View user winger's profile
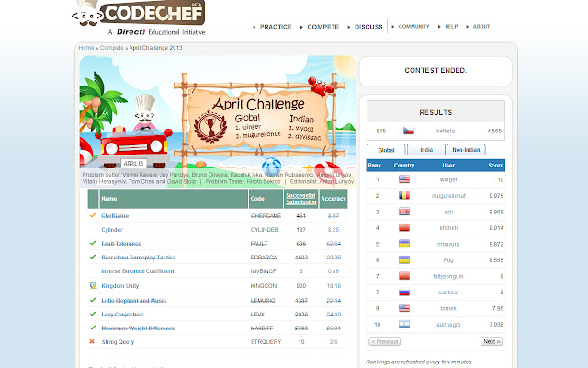The width and height of the screenshot is (588, 368). coord(448,180)
